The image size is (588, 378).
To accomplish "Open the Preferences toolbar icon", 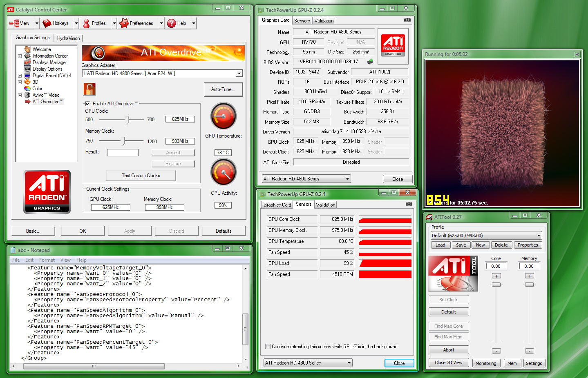I will 124,23.
